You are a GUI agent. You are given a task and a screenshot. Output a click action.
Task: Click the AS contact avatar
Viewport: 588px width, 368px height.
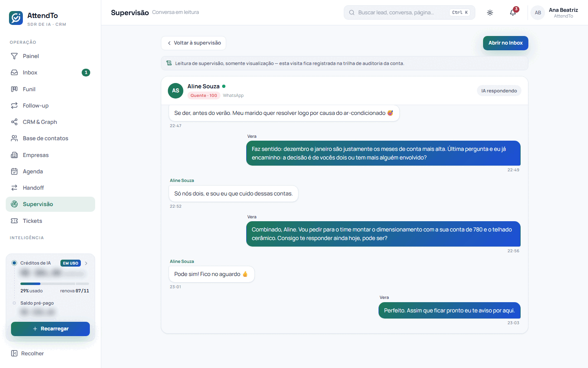click(176, 90)
